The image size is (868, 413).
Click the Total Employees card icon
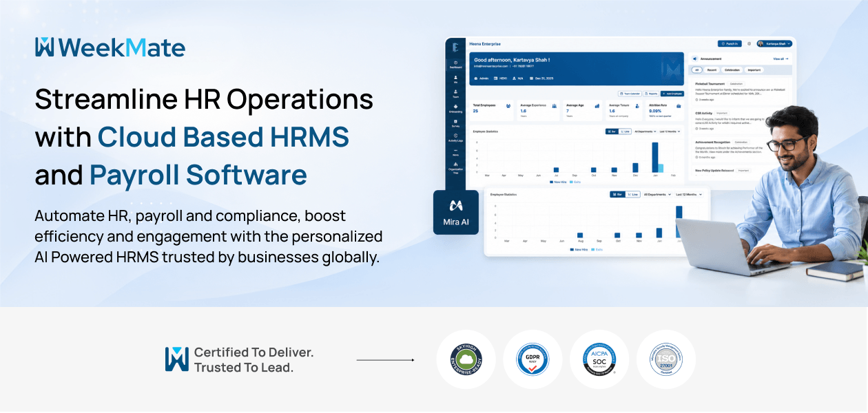pos(508,106)
